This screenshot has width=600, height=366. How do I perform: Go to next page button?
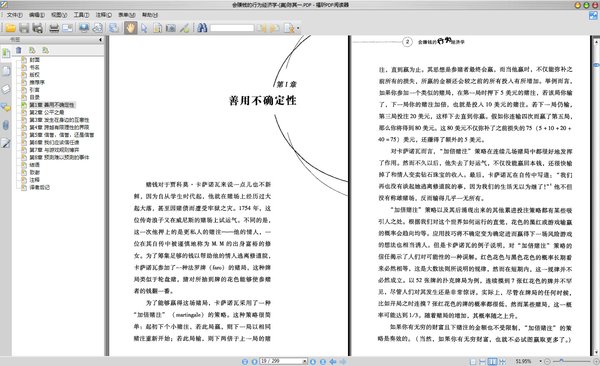313,361
